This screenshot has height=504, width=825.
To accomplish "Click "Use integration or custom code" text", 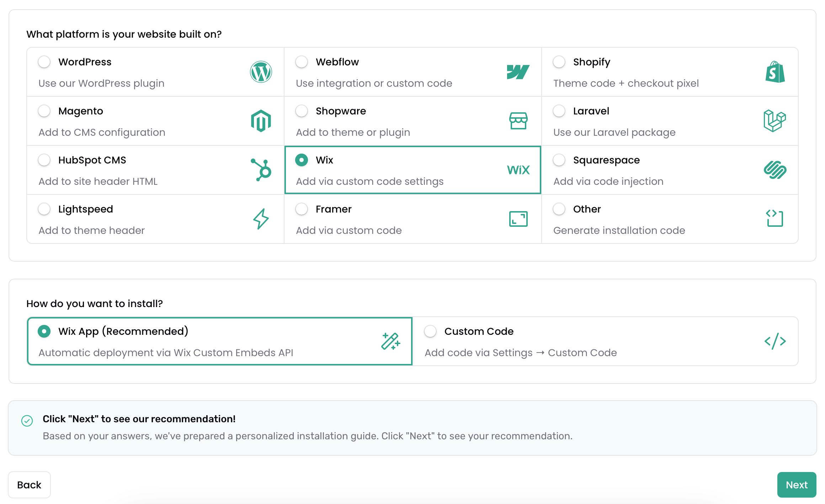I will (x=374, y=83).
